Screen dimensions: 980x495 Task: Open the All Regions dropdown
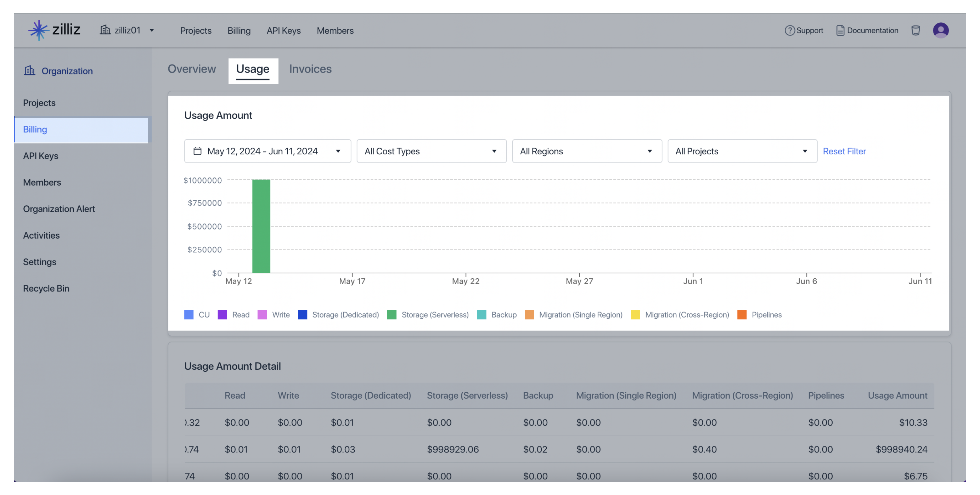click(x=587, y=151)
